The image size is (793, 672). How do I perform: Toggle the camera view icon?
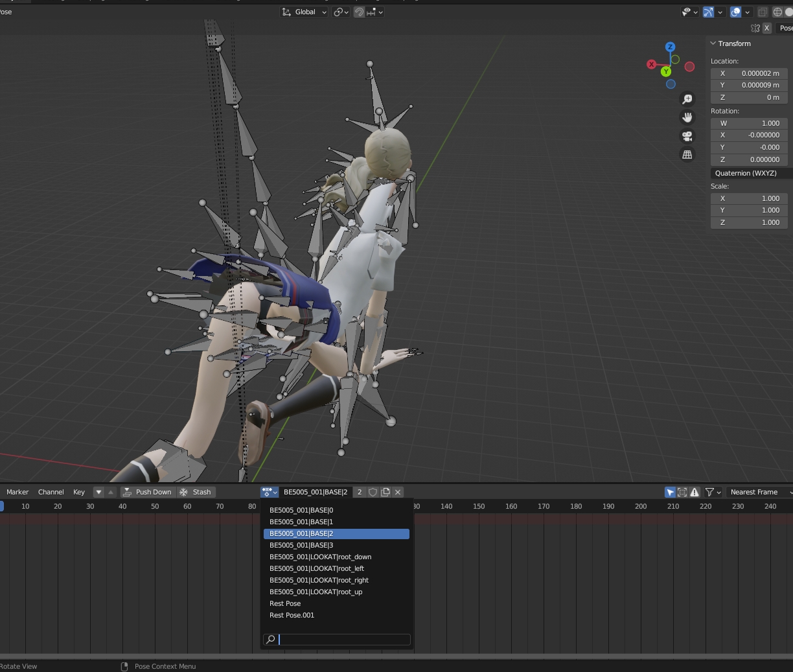pyautogui.click(x=687, y=136)
